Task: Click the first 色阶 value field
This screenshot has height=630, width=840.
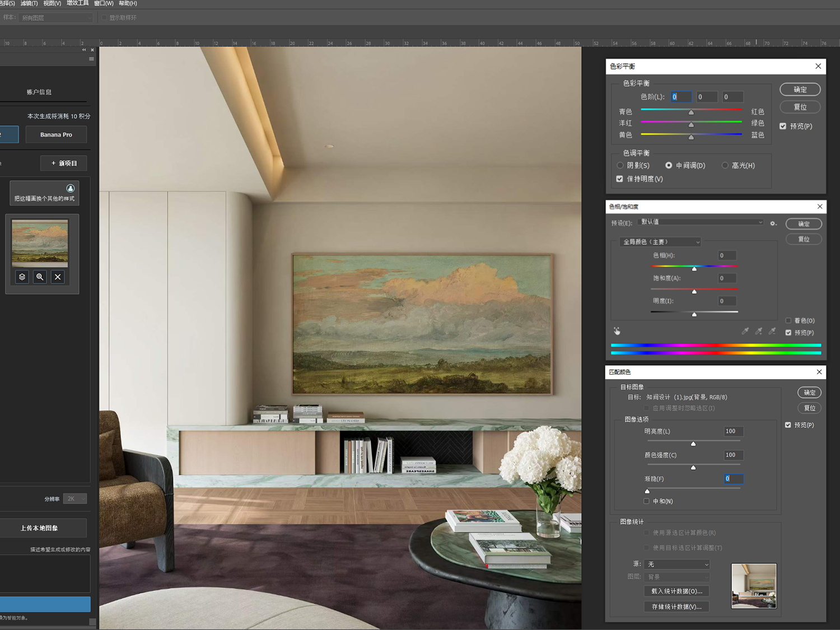Action: pyautogui.click(x=682, y=97)
